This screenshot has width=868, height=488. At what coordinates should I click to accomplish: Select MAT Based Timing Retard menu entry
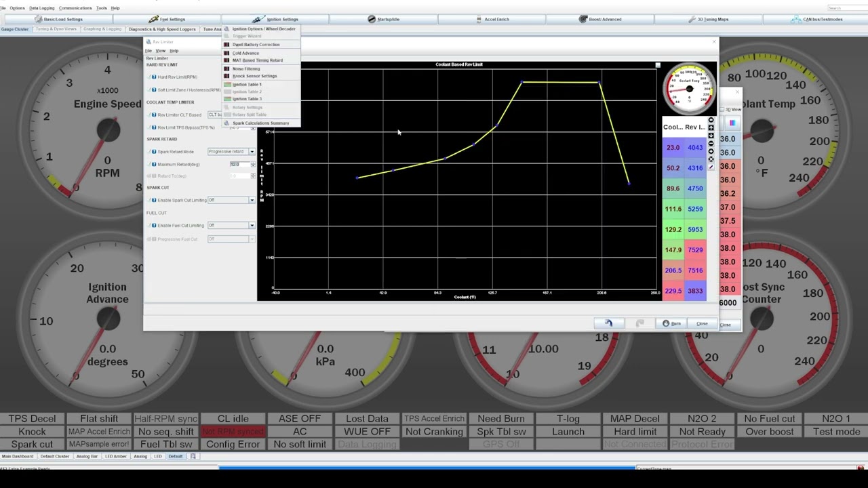tap(261, 60)
